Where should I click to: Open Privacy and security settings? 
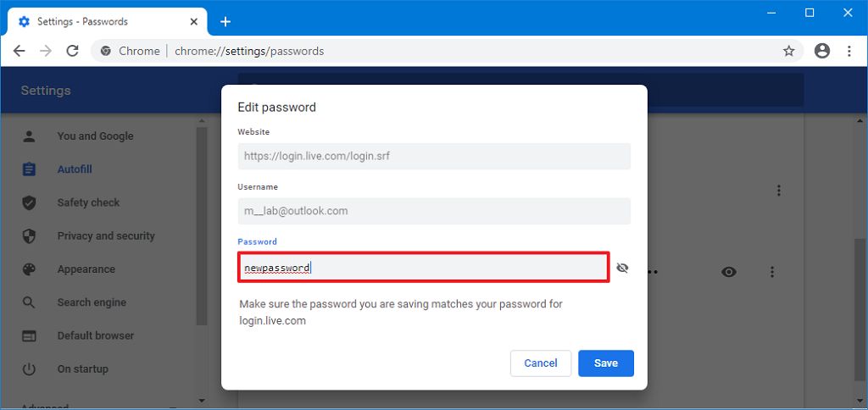tap(106, 235)
